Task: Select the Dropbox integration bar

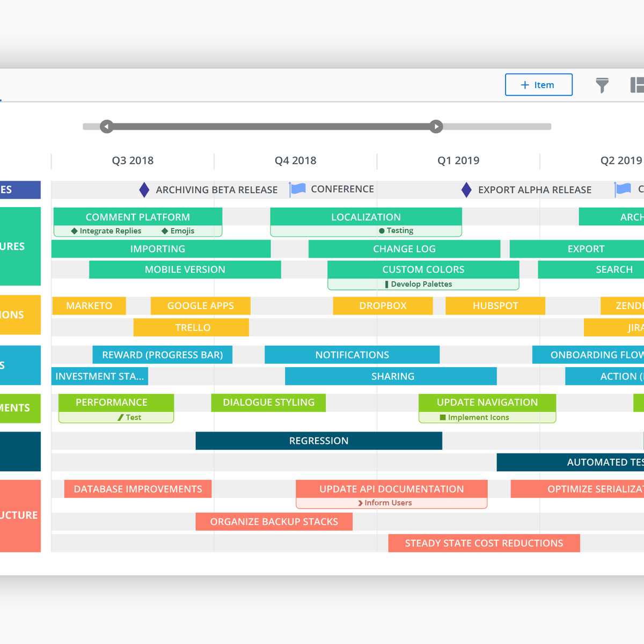Action: (x=383, y=306)
